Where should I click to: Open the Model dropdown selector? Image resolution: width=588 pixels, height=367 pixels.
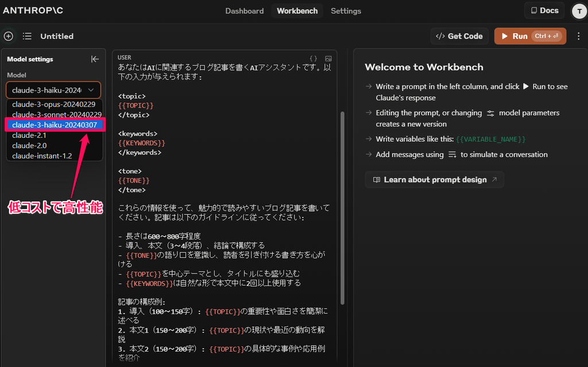[x=53, y=90]
